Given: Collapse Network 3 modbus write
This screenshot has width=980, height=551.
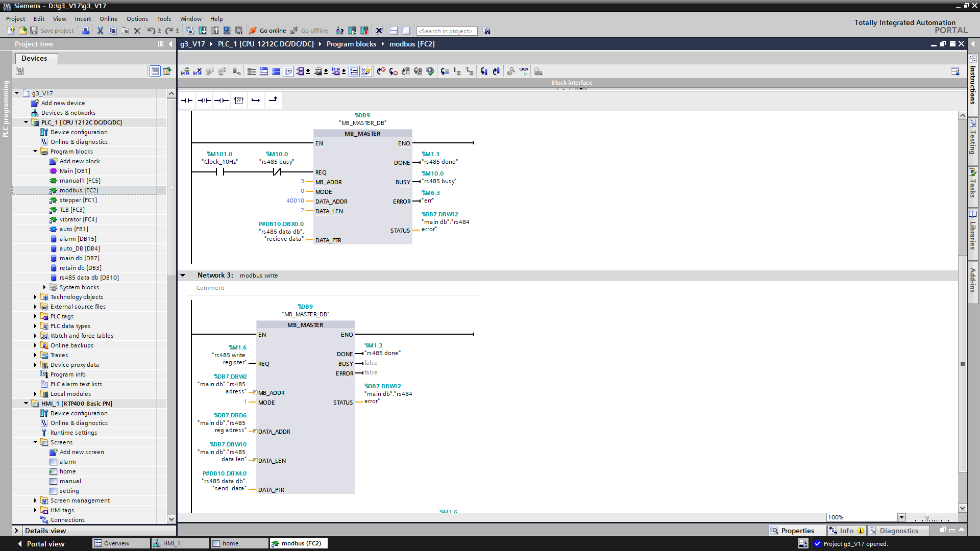Looking at the screenshot, I should pyautogui.click(x=183, y=275).
